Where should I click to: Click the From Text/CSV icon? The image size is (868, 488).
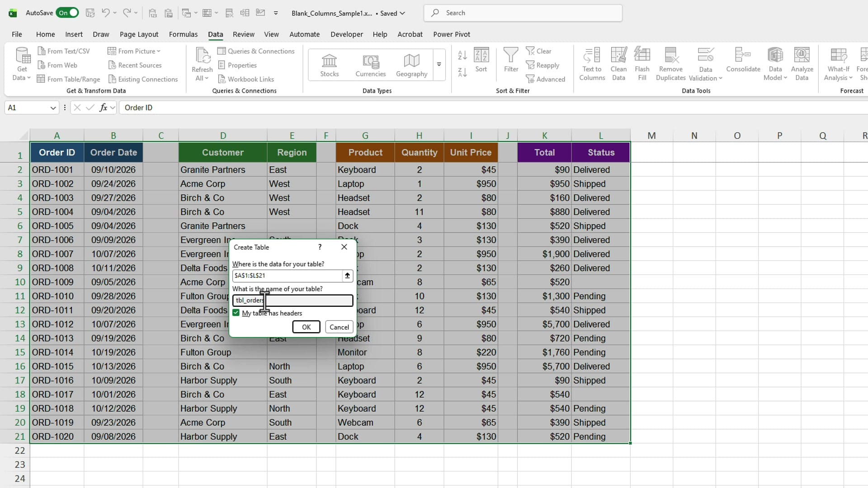[x=41, y=51]
